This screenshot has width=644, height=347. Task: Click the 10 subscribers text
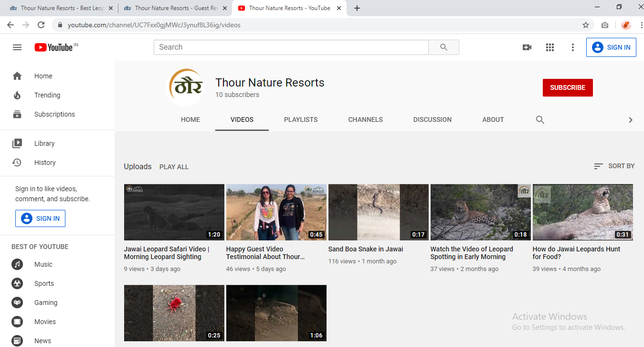(x=237, y=95)
